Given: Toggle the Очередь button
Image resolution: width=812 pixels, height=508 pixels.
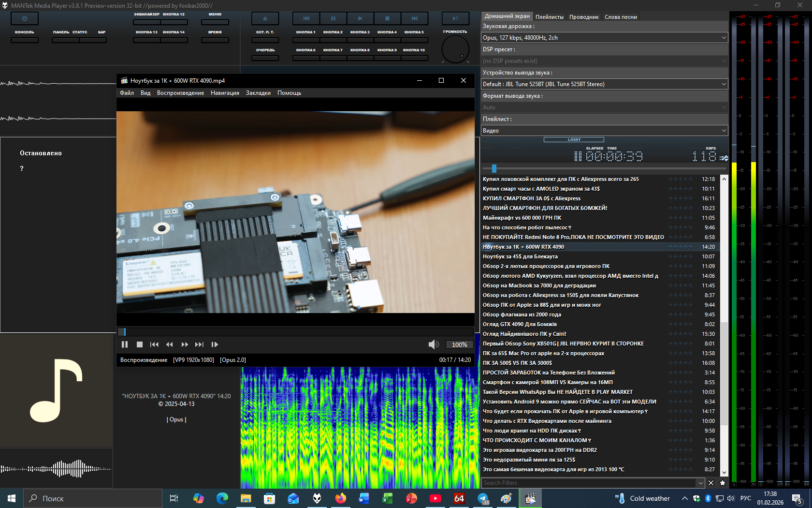Looking at the screenshot, I should [x=265, y=58].
